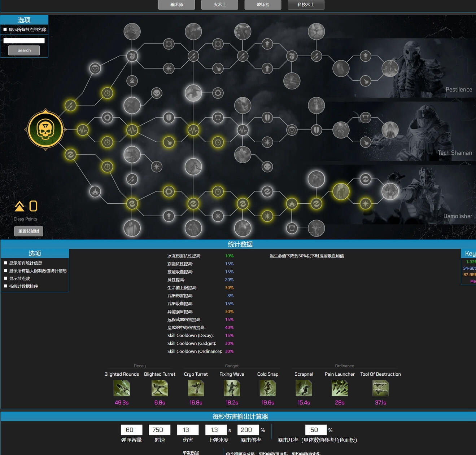Toggle the 显示节点点数 checkbox
The height and width of the screenshot is (455, 476).
[5, 278]
